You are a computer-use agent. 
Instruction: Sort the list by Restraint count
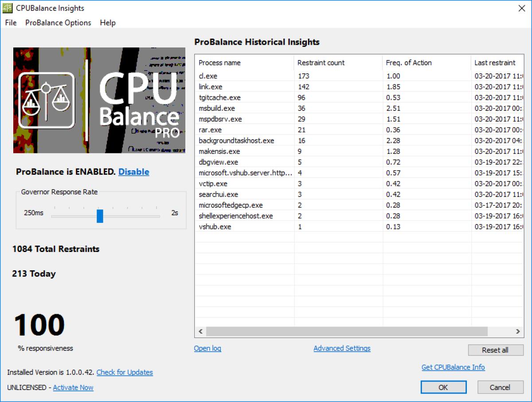[321, 63]
